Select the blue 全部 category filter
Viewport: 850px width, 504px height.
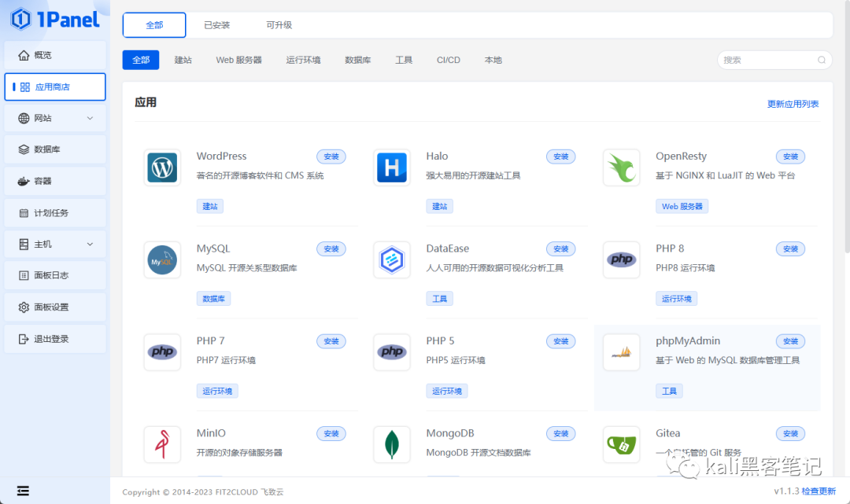click(x=141, y=60)
